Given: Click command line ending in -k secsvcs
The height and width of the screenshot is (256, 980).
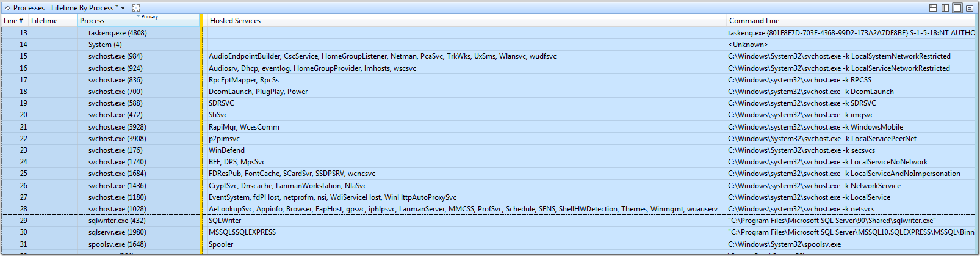Looking at the screenshot, I should pyautogui.click(x=802, y=150).
